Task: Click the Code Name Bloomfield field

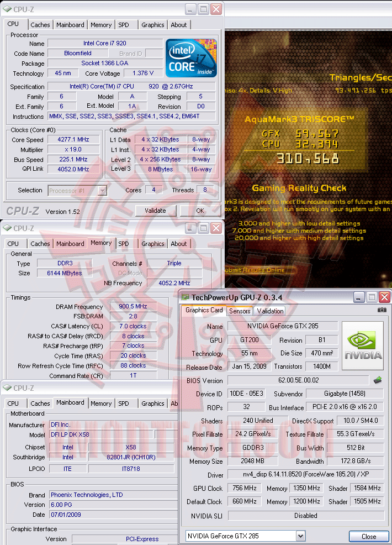Action: coord(78,54)
